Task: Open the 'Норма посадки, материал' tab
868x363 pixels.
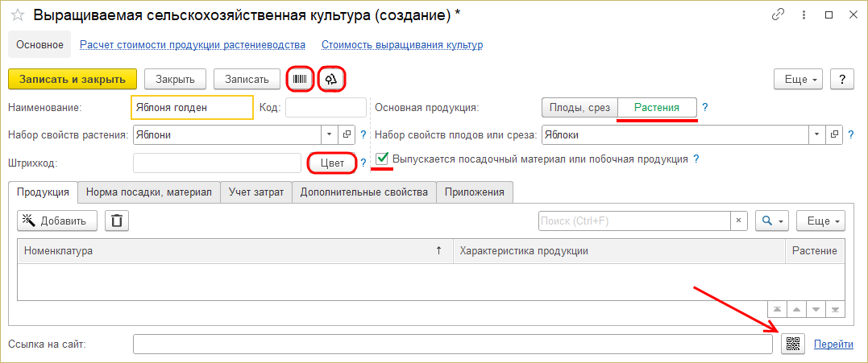Action: tap(148, 192)
